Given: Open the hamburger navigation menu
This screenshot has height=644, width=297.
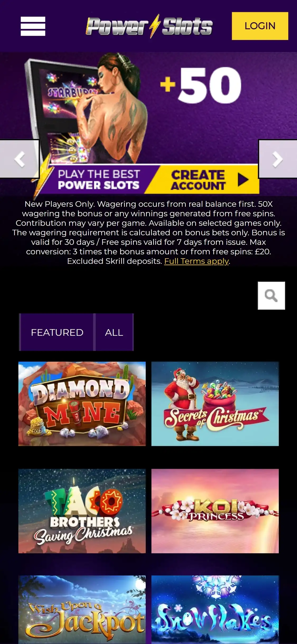Looking at the screenshot, I should click(x=33, y=26).
